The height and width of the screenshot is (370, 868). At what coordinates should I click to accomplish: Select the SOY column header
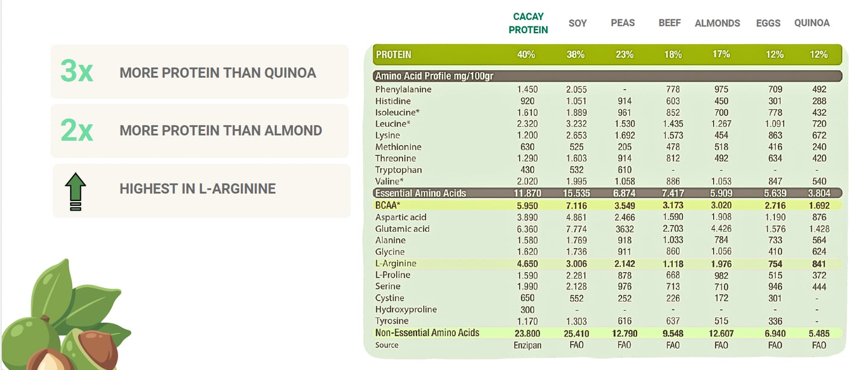(x=577, y=23)
